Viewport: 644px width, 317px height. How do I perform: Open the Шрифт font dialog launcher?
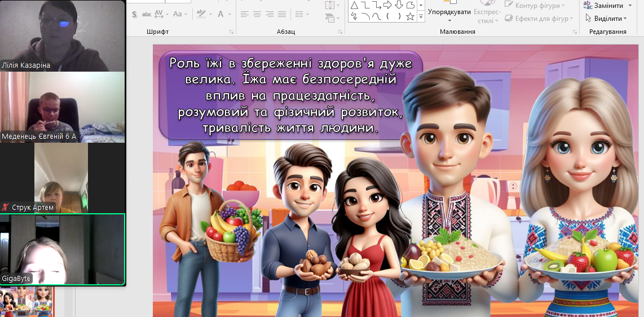click(231, 32)
